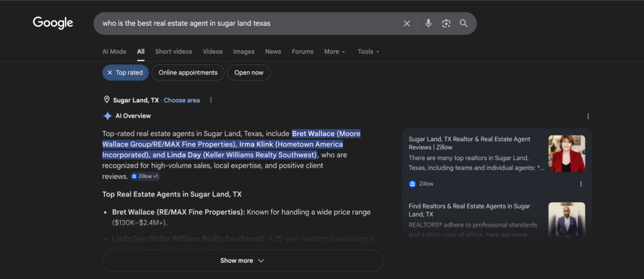
Task: Switch to the Images tab
Action: point(244,52)
